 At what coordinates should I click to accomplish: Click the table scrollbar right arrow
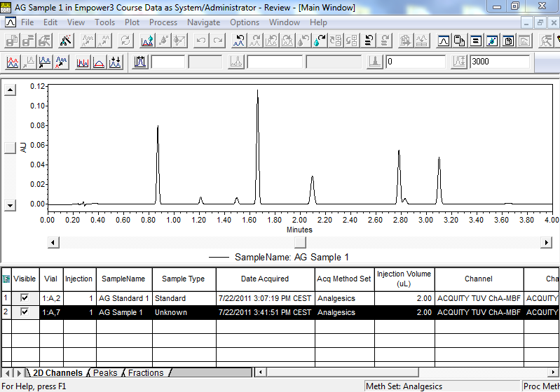[x=554, y=372]
